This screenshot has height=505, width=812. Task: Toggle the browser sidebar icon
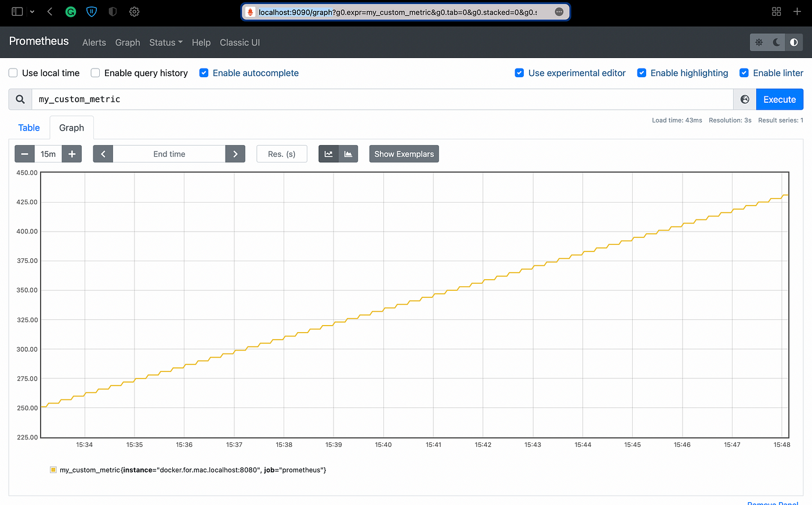pos(17,12)
